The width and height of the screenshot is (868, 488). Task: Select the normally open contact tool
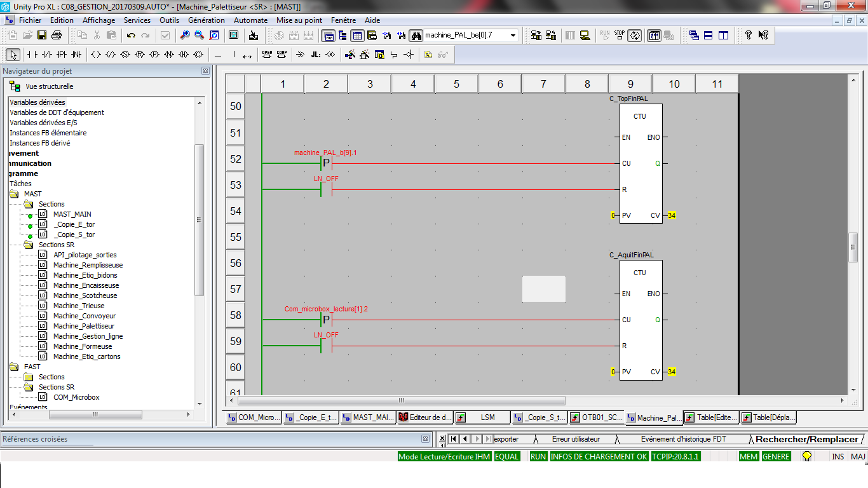pos(31,55)
